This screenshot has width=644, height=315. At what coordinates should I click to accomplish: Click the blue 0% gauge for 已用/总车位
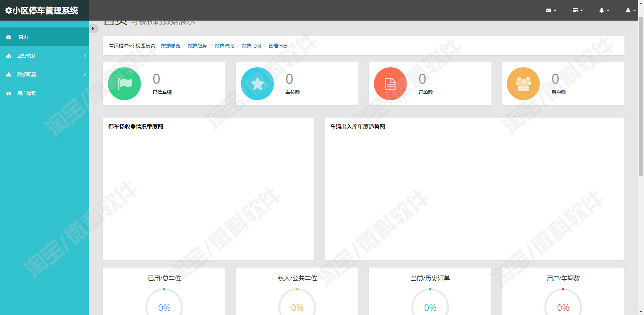(x=164, y=302)
